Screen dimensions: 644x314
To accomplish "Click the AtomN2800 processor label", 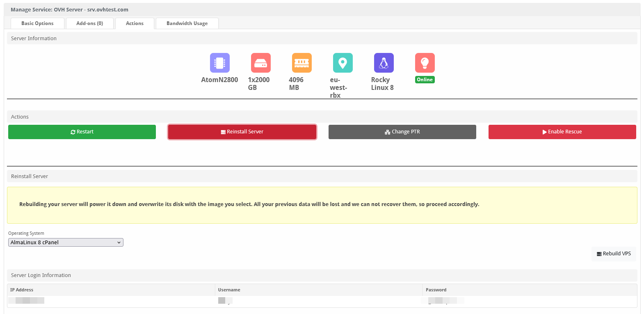I will click(219, 80).
